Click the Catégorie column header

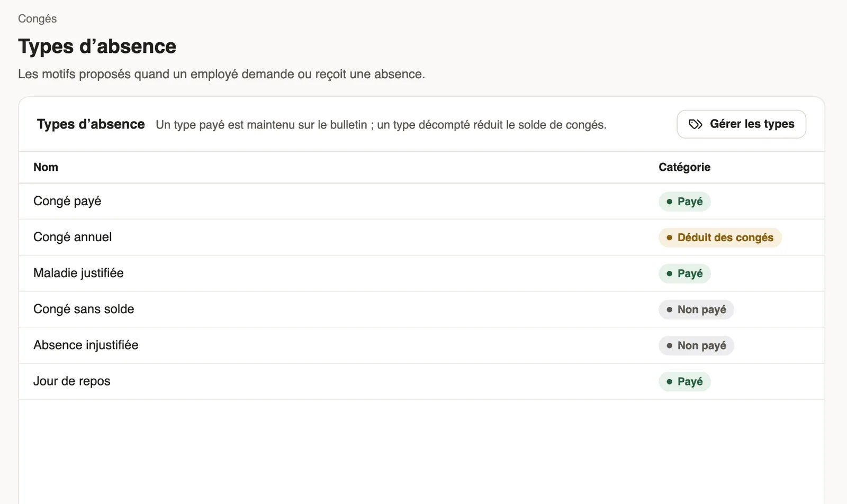tap(684, 167)
